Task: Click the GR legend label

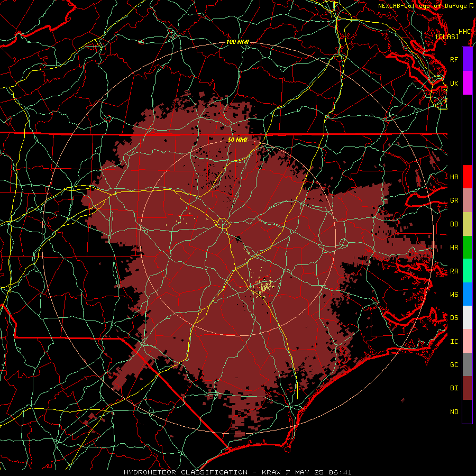Action: 454,200
